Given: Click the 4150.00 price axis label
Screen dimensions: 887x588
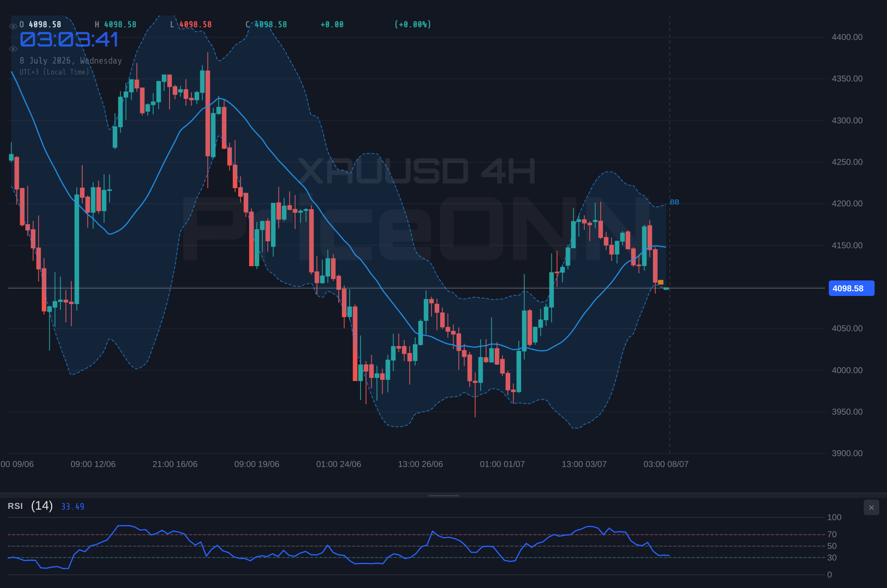Looking at the screenshot, I should tap(847, 246).
